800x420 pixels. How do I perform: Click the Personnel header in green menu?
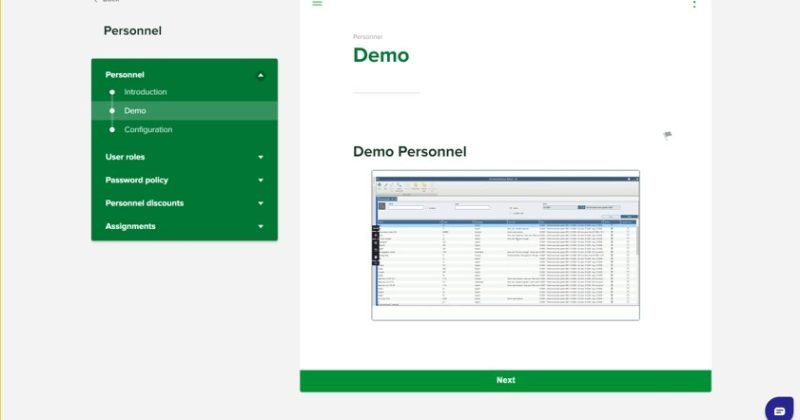tap(125, 75)
